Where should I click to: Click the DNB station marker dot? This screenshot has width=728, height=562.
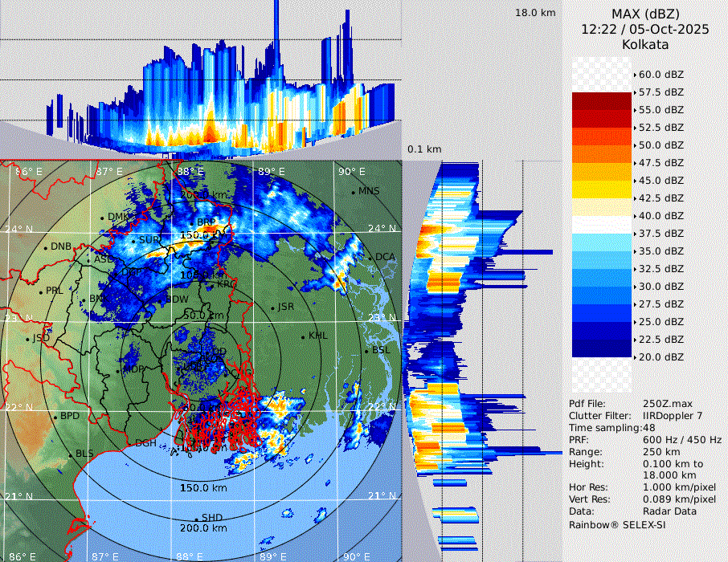(45, 247)
